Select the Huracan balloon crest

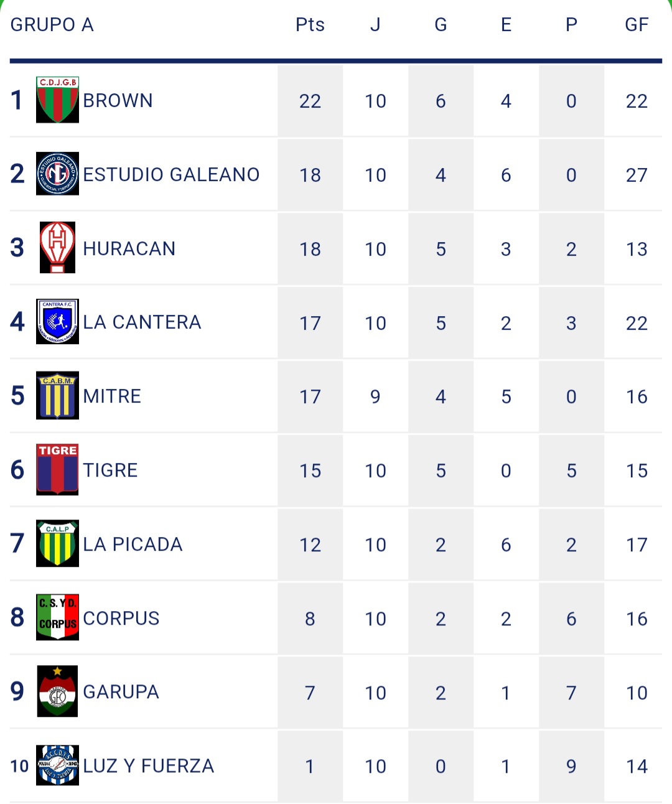click(x=57, y=248)
